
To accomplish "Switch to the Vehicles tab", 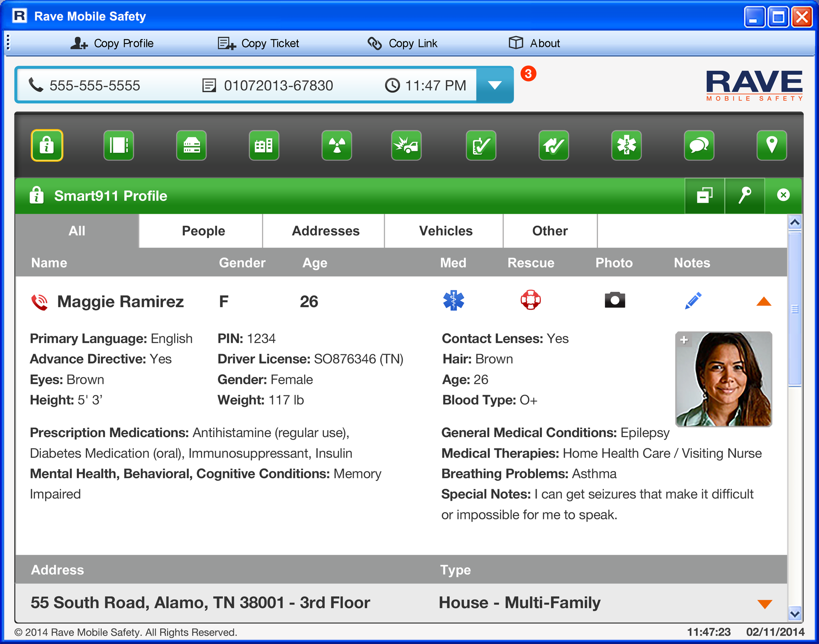I will click(x=445, y=231).
